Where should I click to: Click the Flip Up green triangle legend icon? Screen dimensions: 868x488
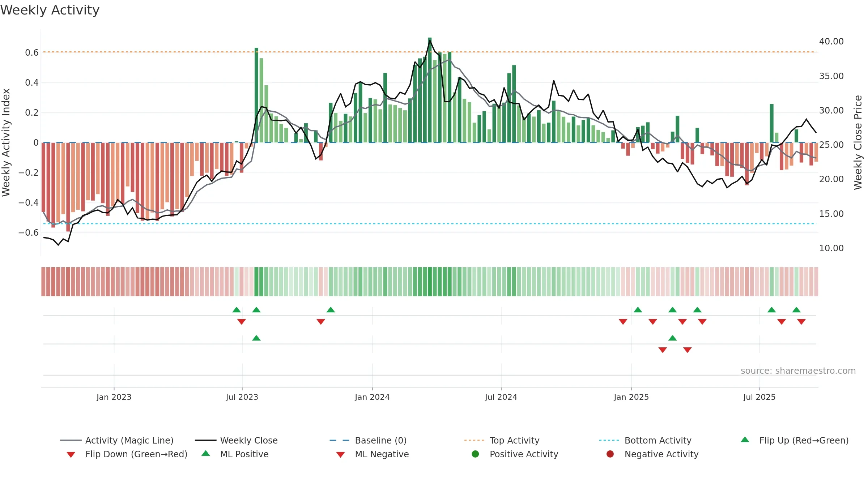(745, 440)
